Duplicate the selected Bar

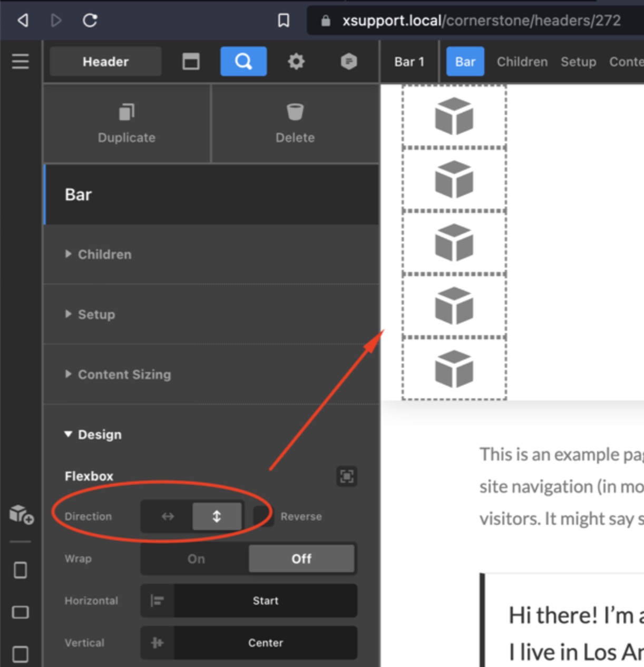(x=126, y=123)
